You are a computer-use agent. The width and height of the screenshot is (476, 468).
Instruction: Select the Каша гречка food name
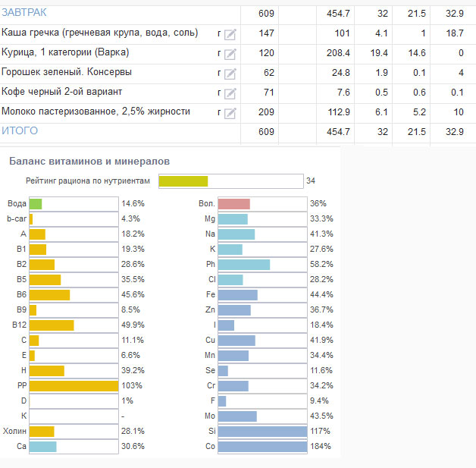[x=100, y=33]
